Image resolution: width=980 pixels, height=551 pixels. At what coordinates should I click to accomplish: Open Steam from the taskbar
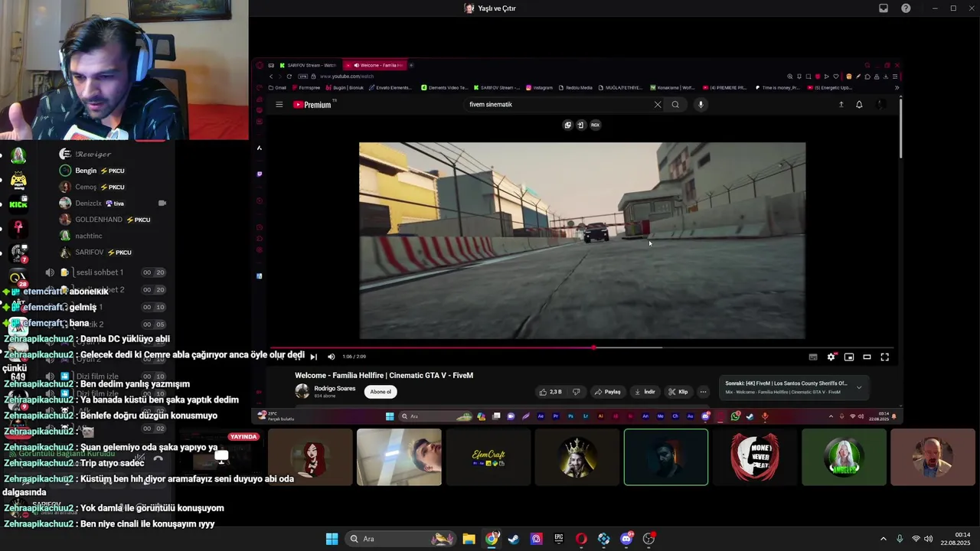[x=514, y=539]
